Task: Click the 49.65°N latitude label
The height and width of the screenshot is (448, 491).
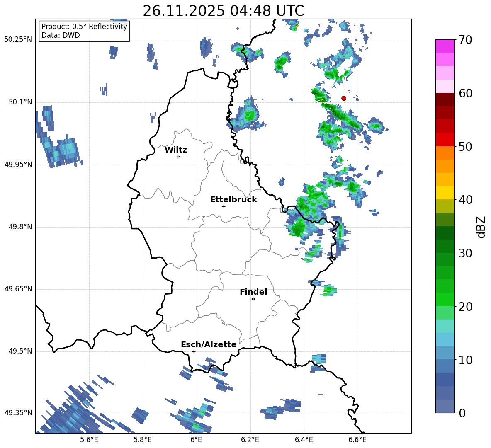Action: pyautogui.click(x=18, y=289)
